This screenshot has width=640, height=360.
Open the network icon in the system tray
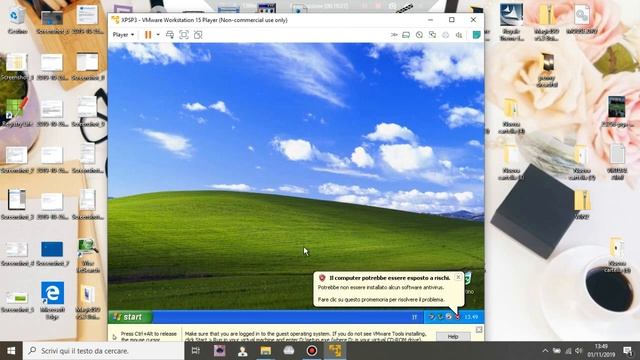point(568,351)
